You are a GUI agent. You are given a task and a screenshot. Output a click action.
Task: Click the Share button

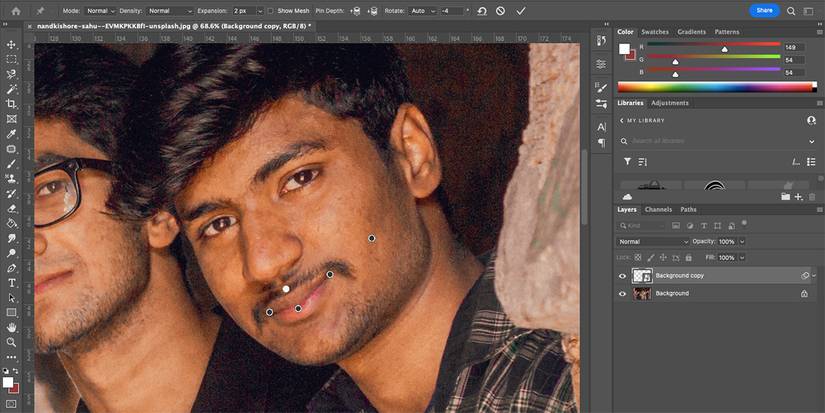pyautogui.click(x=764, y=10)
